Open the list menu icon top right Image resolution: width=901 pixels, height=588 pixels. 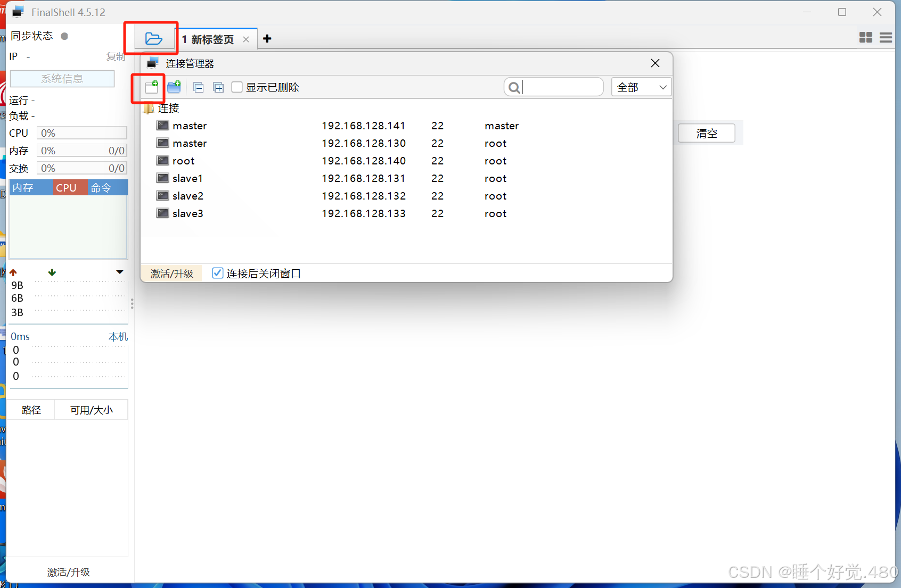(x=886, y=37)
